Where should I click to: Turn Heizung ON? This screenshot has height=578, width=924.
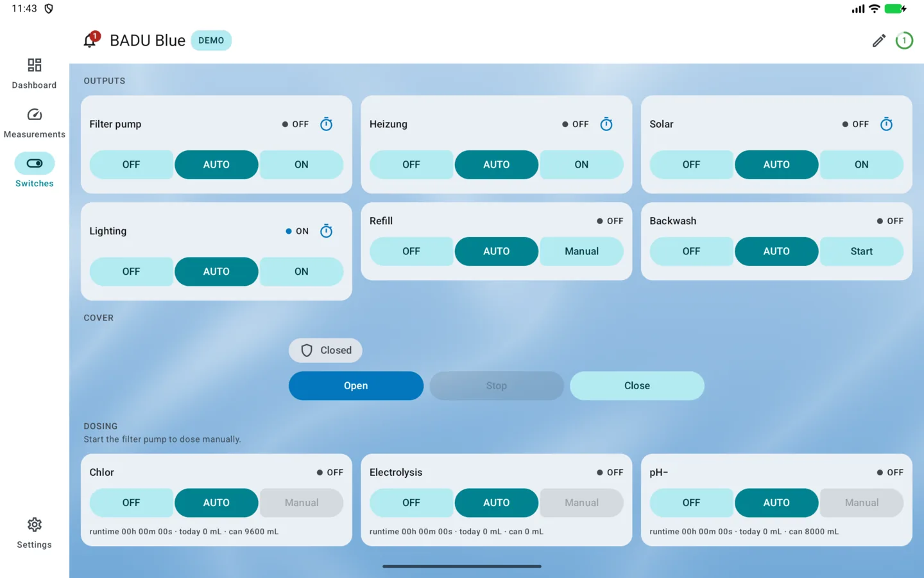coord(581,164)
